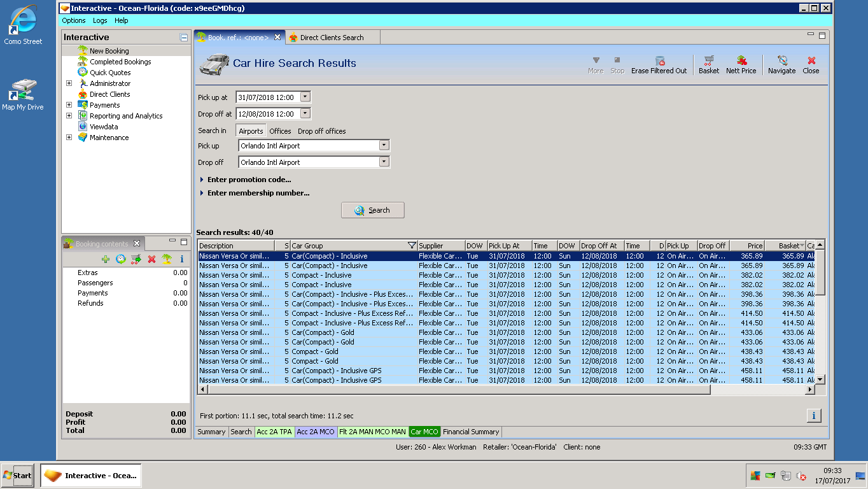868x489 pixels.
Task: Select Drop off offices search option
Action: [x=322, y=131]
